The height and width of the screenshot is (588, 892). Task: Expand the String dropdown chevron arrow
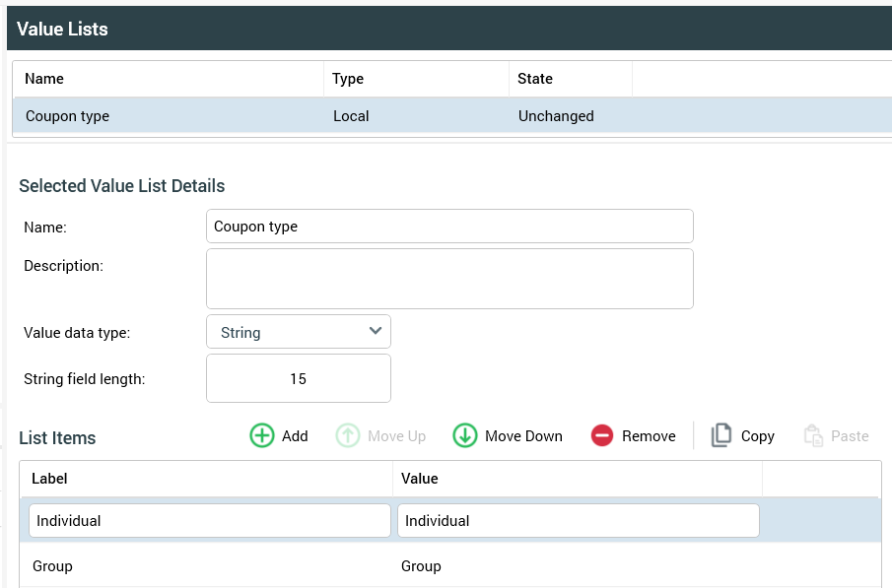(x=375, y=331)
